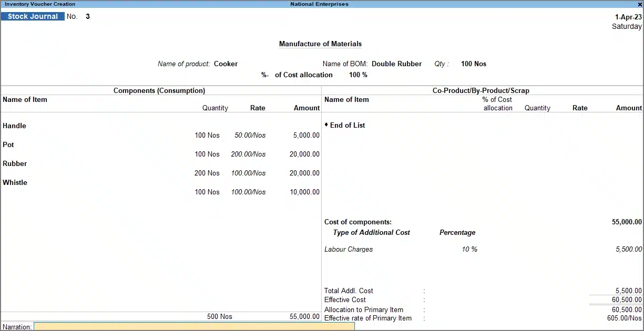Viewport: 644px width, 331px height.
Task: Click the Rubber quantity 200 Nos
Action: pyautogui.click(x=207, y=173)
